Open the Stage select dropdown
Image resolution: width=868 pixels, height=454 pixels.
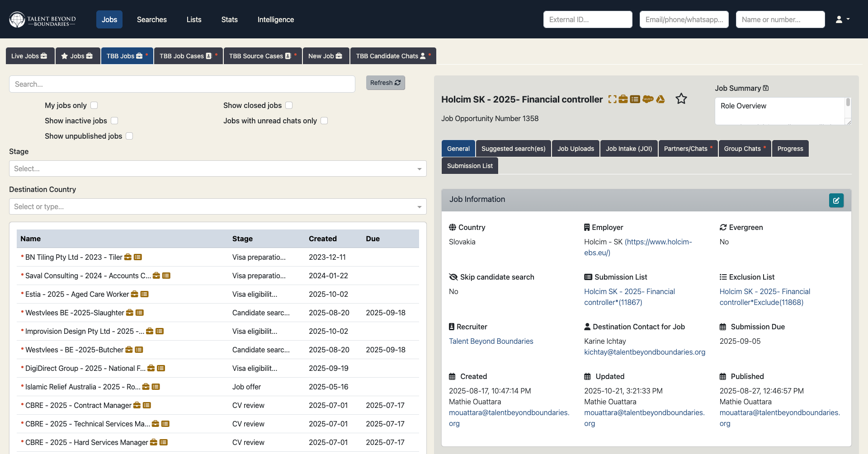click(217, 168)
